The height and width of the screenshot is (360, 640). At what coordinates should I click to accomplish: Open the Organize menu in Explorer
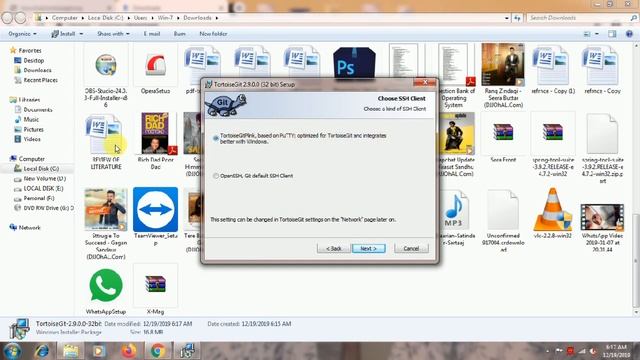pyautogui.click(x=22, y=34)
